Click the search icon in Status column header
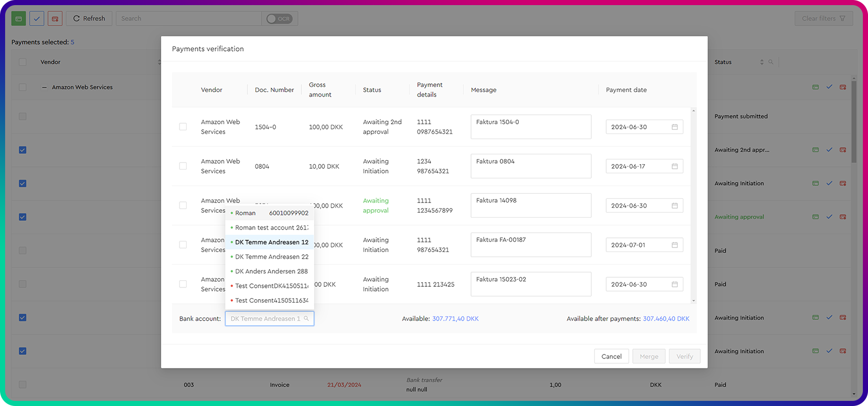This screenshot has width=868, height=406. point(771,62)
